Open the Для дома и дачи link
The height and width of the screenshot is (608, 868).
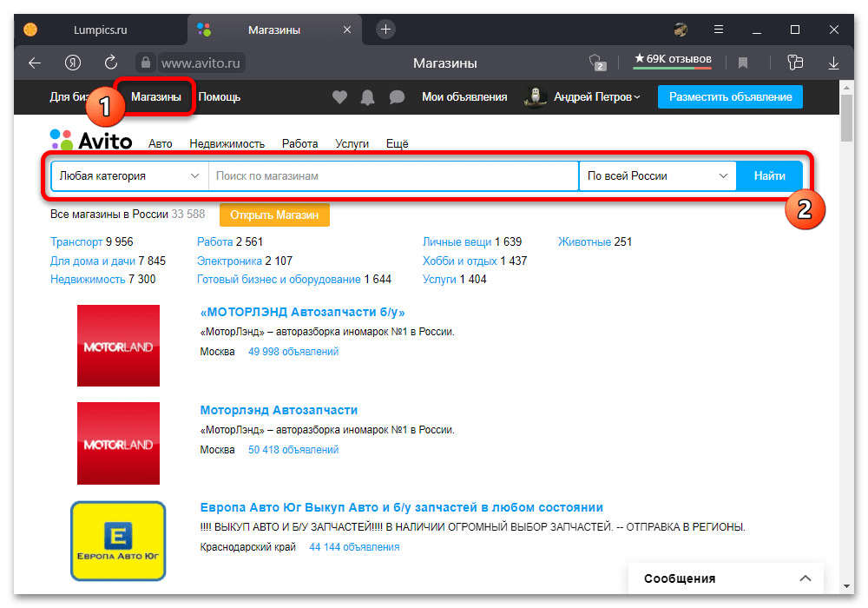coord(93,261)
